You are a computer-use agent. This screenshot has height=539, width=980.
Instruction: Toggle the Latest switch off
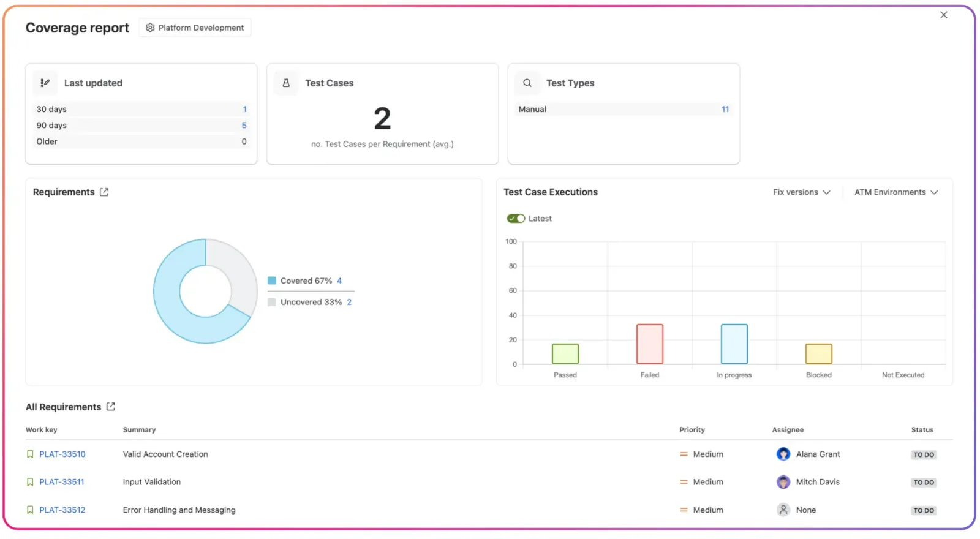[x=516, y=219]
